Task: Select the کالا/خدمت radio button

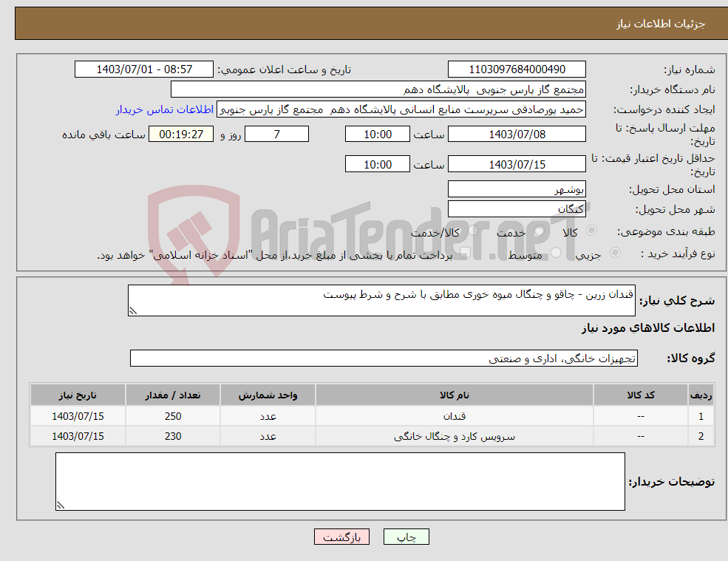Action: [473, 231]
